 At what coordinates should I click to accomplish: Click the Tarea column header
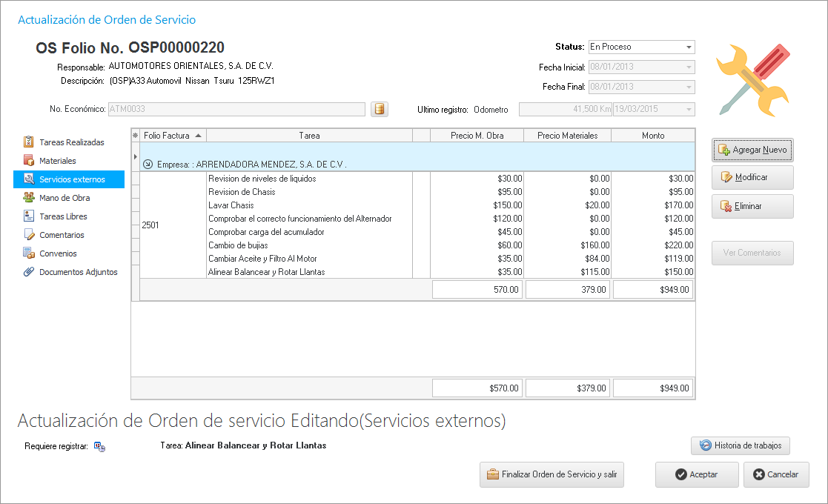click(x=309, y=136)
